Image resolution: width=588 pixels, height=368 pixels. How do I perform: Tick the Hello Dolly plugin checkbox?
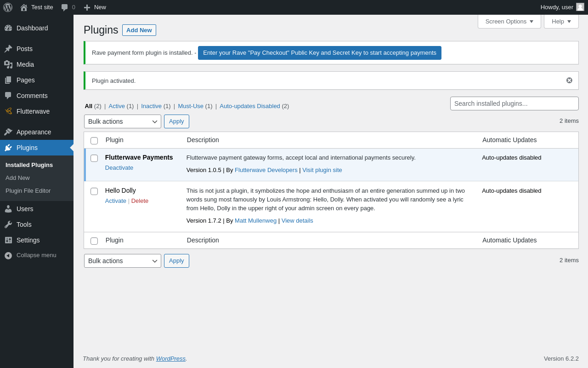coord(94,191)
